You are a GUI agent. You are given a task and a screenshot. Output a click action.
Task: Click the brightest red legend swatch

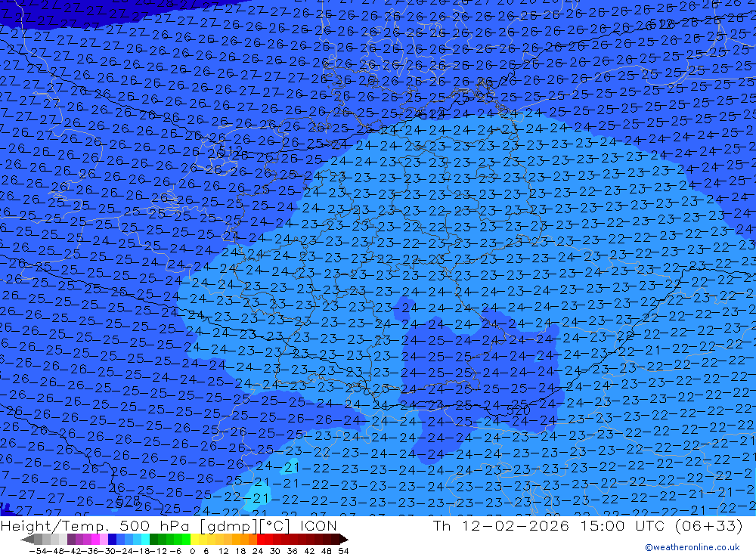point(261,540)
